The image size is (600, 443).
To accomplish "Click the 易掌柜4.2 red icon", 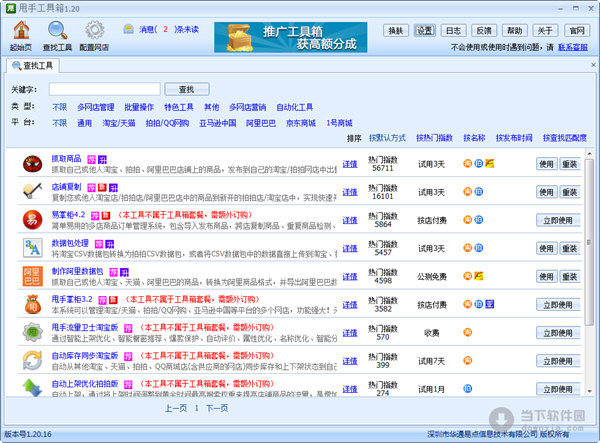I will [33, 220].
